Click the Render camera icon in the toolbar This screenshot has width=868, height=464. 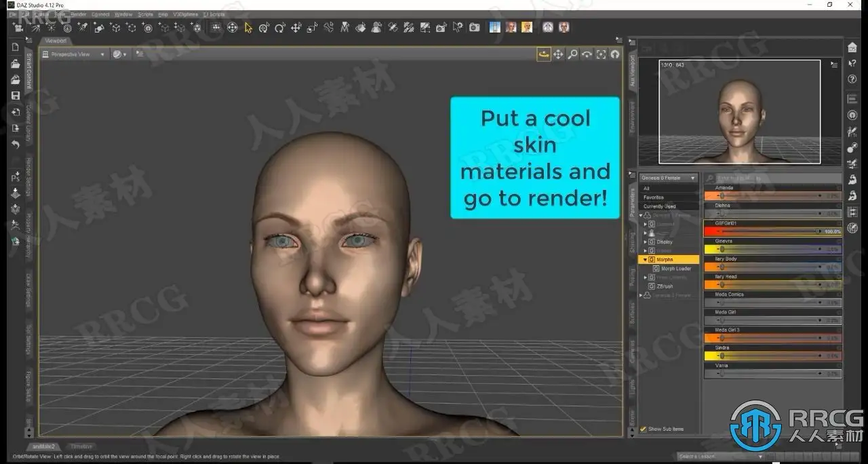coord(474,28)
